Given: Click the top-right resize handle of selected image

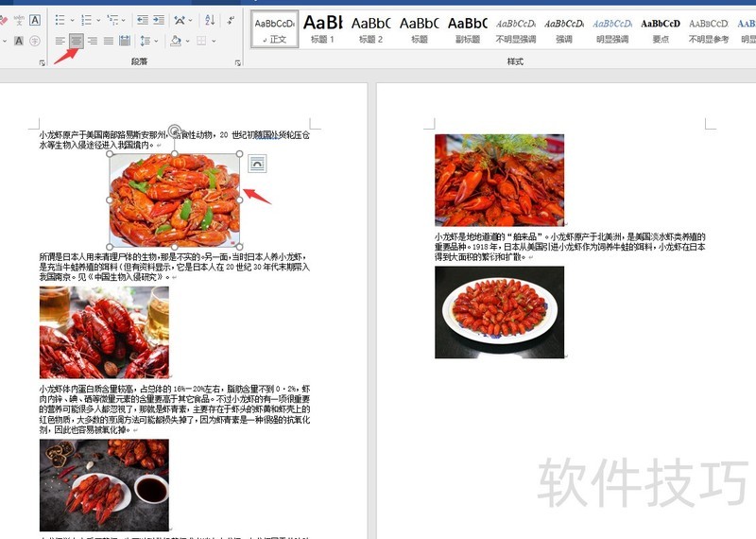Looking at the screenshot, I should (x=240, y=154).
